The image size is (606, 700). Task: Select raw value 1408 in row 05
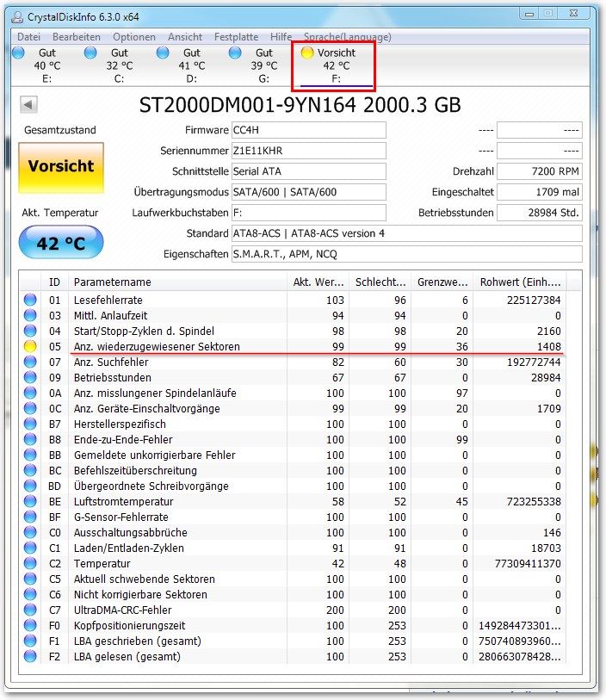(x=549, y=346)
